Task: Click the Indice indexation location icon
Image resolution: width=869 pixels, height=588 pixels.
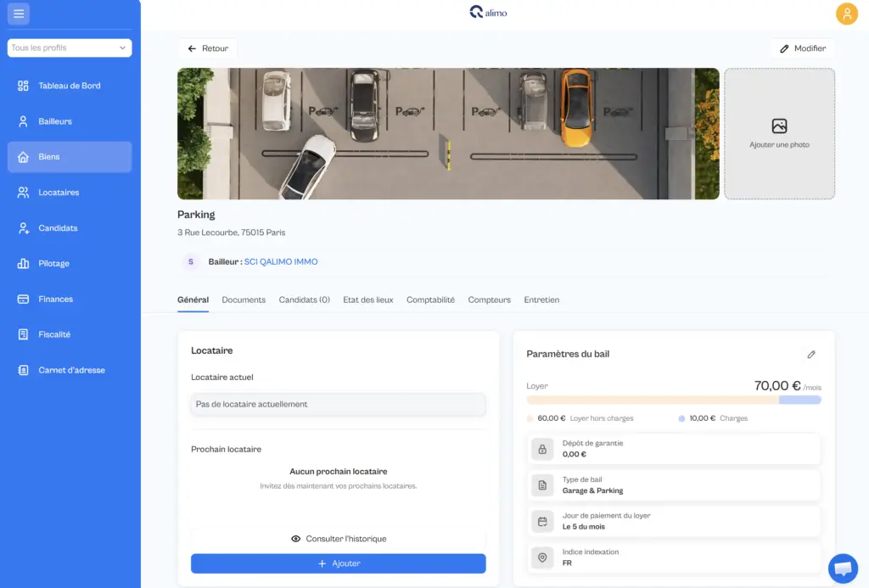Action: pyautogui.click(x=542, y=557)
